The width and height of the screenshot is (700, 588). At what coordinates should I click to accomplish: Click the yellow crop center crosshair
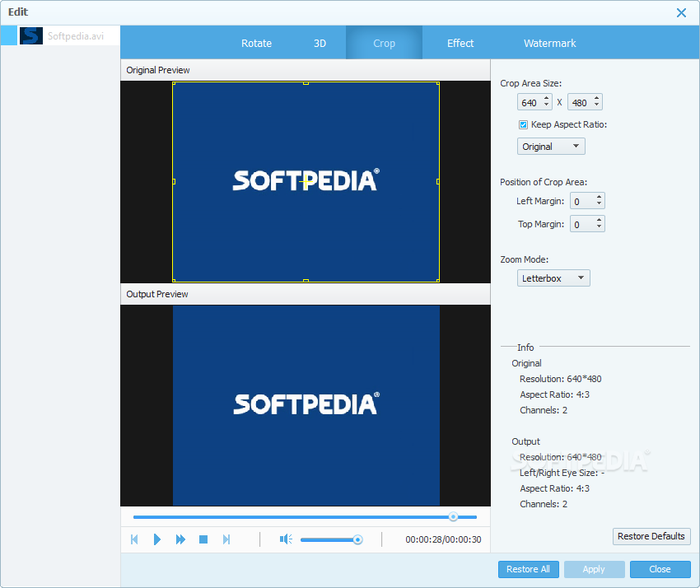point(306,182)
